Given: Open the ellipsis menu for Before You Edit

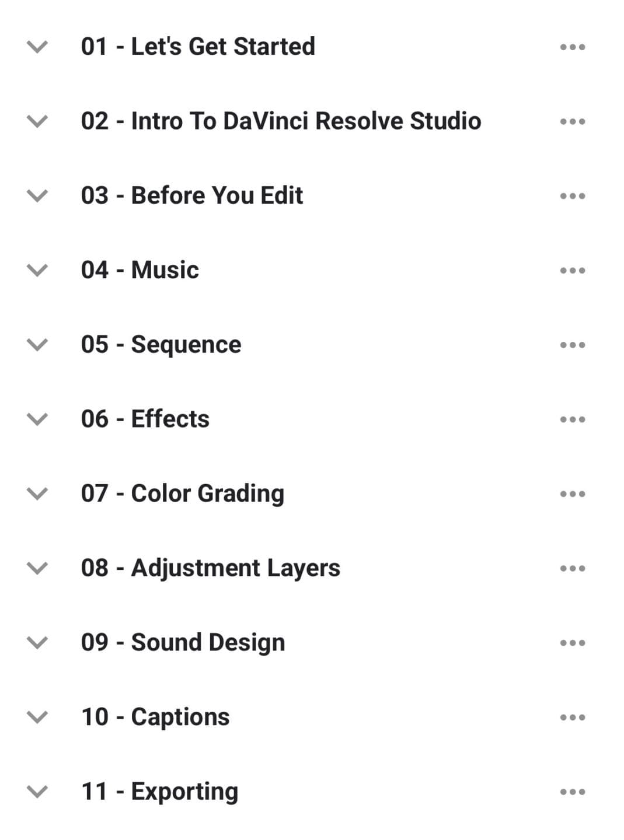Looking at the screenshot, I should click(572, 196).
